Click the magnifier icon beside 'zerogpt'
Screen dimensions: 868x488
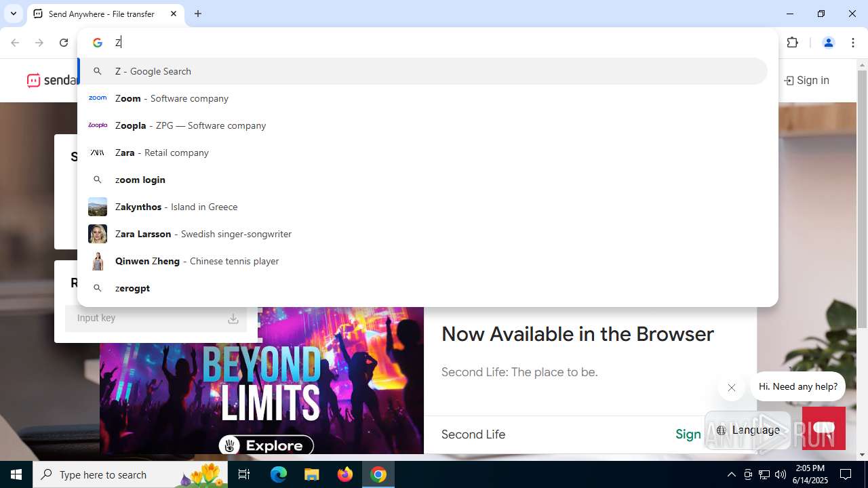[x=98, y=288]
